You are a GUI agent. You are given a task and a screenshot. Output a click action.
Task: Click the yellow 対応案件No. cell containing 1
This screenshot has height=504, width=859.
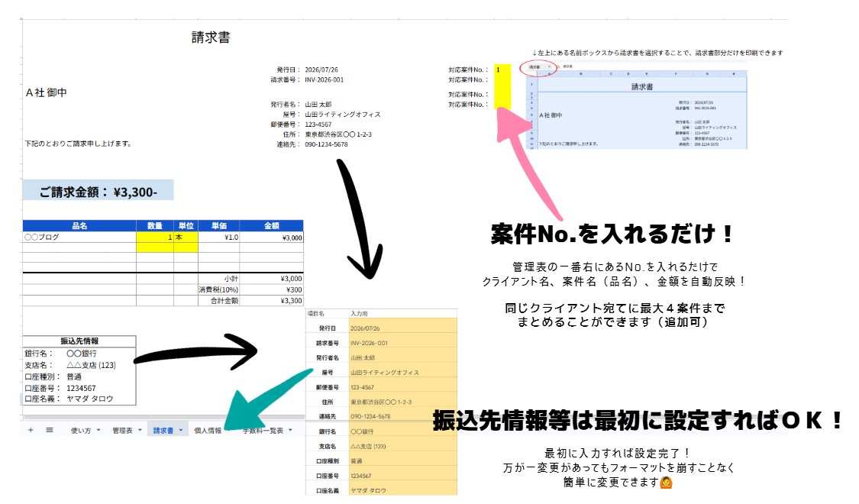click(x=502, y=70)
